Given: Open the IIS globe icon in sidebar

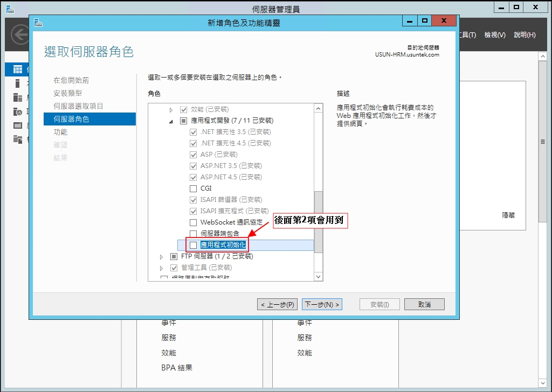Looking at the screenshot, I should 18,111.
